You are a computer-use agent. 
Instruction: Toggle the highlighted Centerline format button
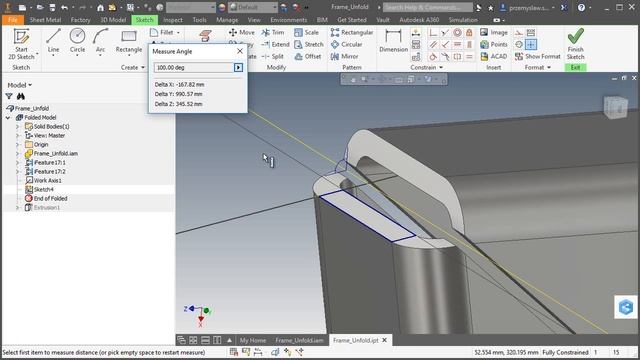pos(531,44)
